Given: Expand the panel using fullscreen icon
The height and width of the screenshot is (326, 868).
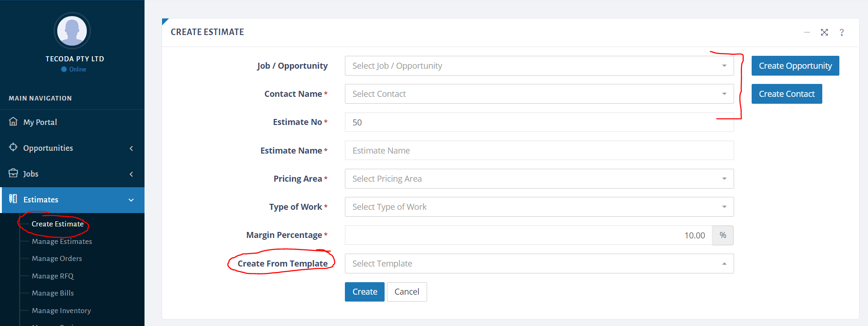Looking at the screenshot, I should (824, 32).
